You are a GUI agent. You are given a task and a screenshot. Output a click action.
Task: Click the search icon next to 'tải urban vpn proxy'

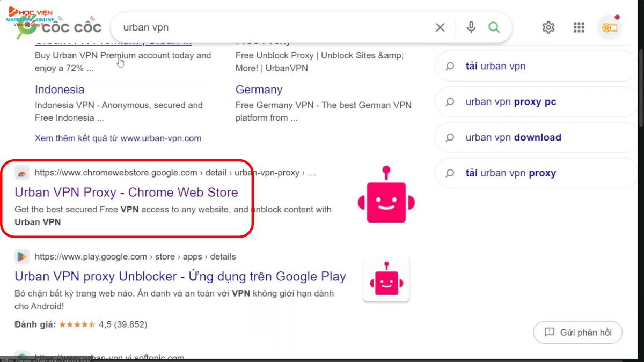tap(450, 173)
